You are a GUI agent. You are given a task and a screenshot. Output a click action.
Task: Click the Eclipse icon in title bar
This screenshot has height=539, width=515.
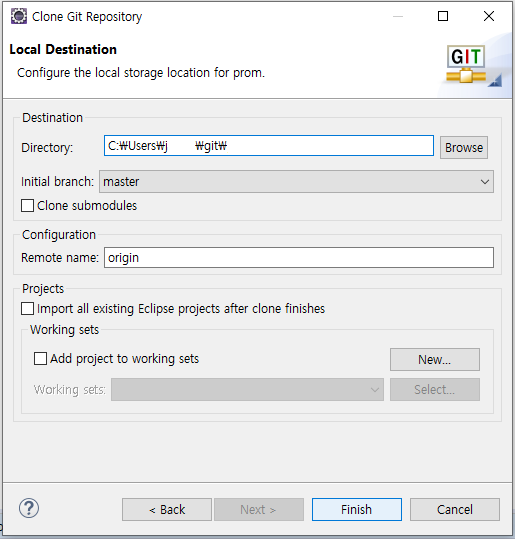19,16
